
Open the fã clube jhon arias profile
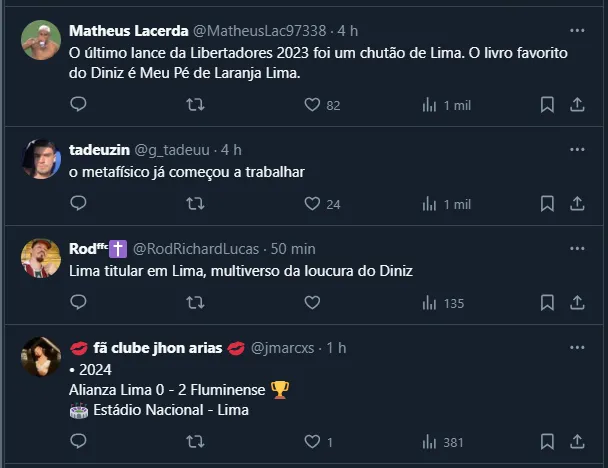tap(157, 347)
